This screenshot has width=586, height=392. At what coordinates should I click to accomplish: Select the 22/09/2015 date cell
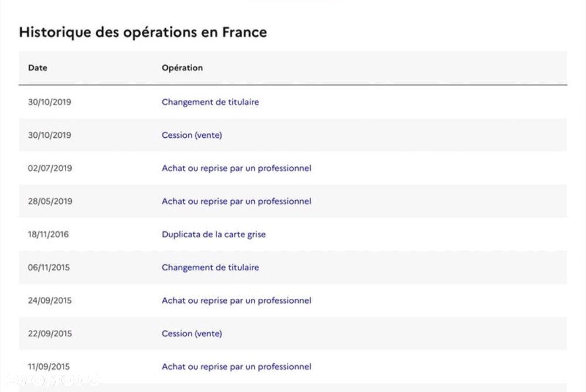(x=50, y=334)
